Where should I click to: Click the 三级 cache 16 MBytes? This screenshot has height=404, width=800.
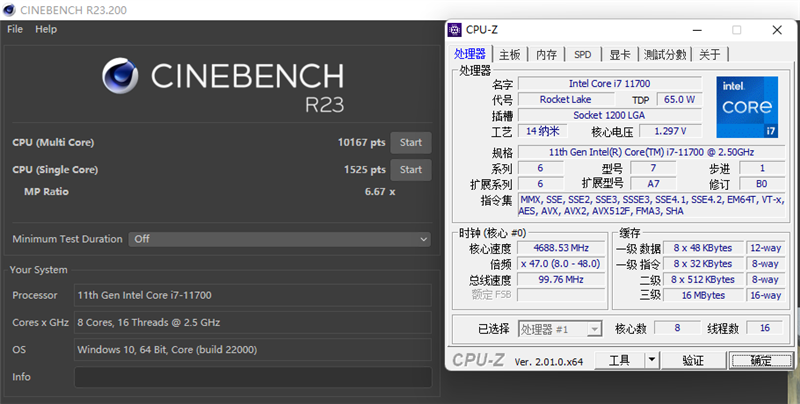(x=703, y=295)
